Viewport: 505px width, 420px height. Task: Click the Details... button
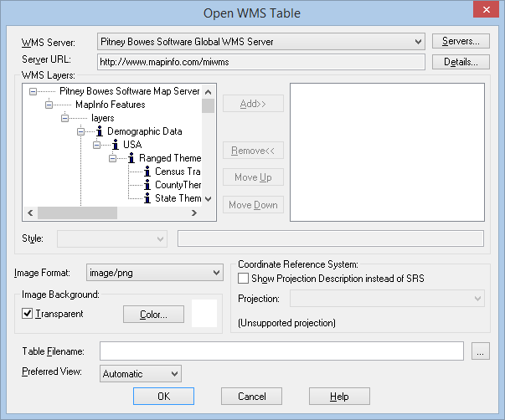tap(461, 62)
